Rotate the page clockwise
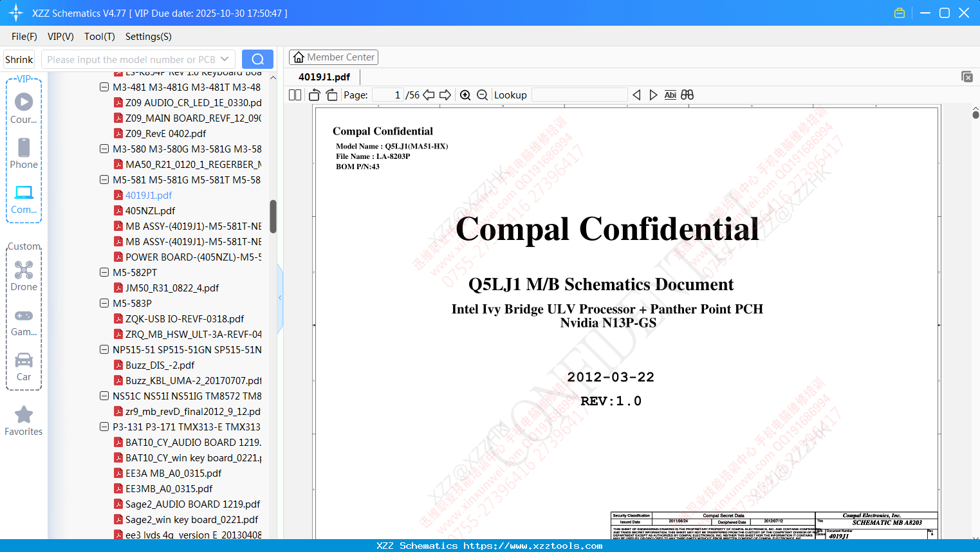 pyautogui.click(x=331, y=95)
